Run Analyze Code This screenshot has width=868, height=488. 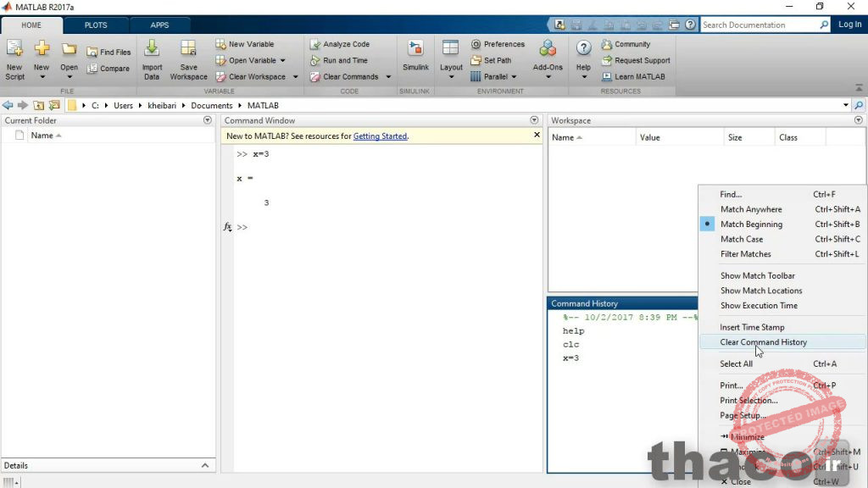point(340,44)
